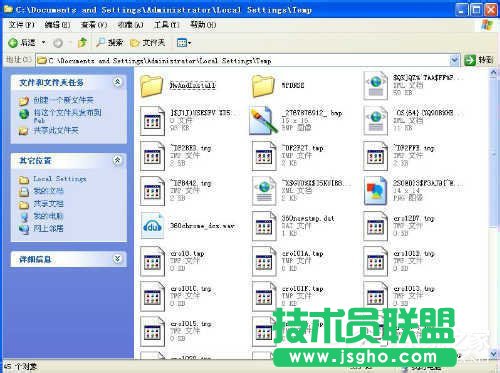Open the 编辑(E) menu
The image size is (500, 373).
coord(57,25)
